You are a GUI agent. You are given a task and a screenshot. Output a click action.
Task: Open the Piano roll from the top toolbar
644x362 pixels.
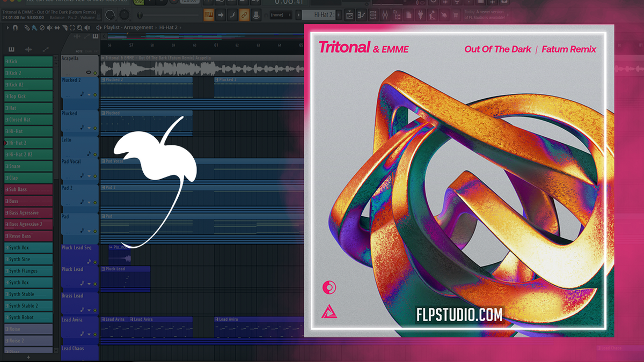tap(361, 14)
